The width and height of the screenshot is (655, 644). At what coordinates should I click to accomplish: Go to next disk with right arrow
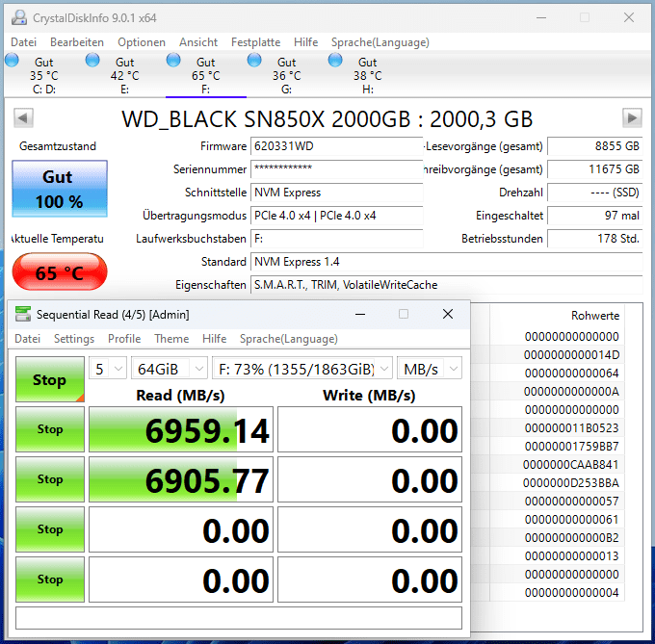point(632,118)
